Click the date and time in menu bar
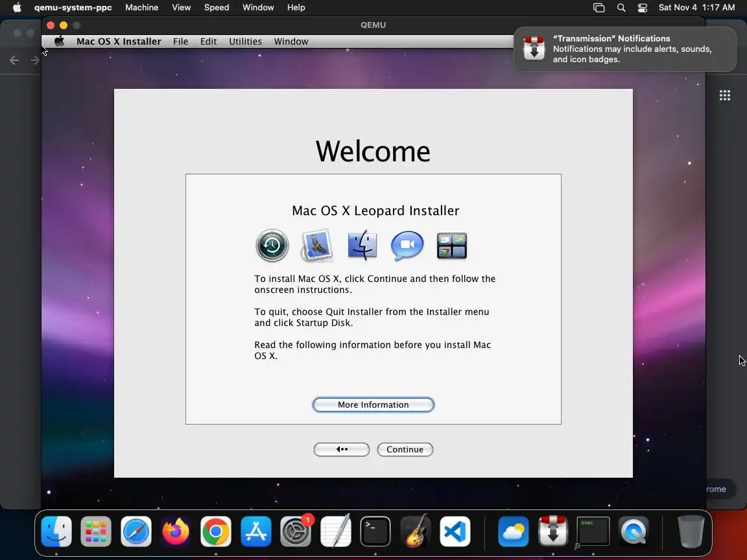 696,8
